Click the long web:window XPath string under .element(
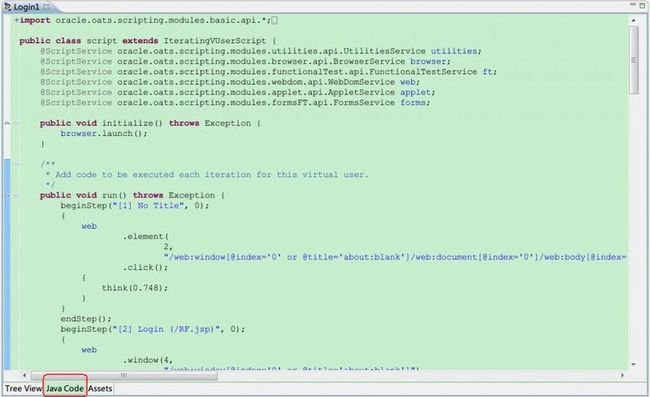 pyautogui.click(x=395, y=257)
